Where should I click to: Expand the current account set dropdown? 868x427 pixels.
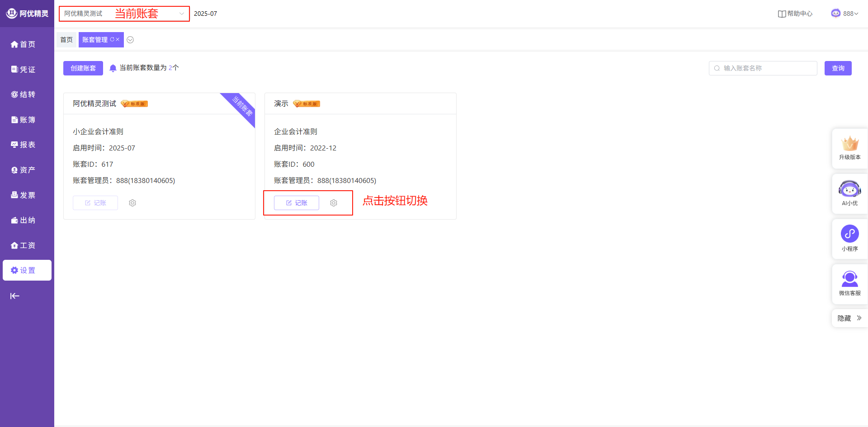(x=181, y=14)
